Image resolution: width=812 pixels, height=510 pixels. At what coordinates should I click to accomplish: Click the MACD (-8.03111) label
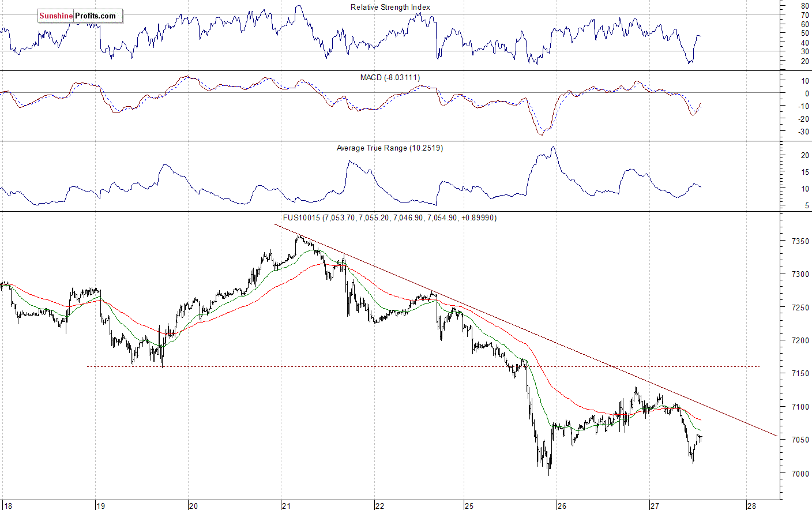390,77
